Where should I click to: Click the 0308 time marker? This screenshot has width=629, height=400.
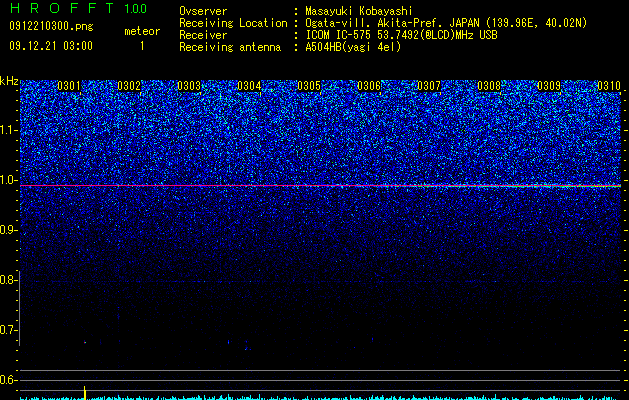point(489,86)
